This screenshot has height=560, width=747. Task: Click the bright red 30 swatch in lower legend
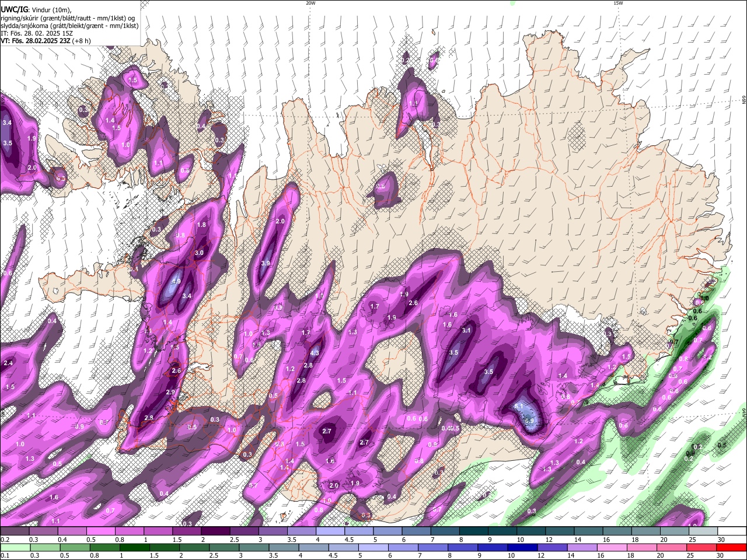pyautogui.click(x=732, y=547)
